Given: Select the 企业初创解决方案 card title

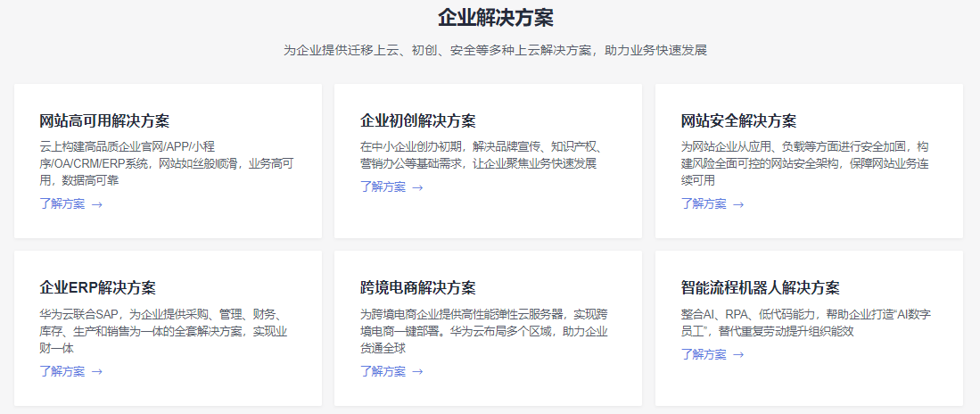Looking at the screenshot, I should 417,121.
